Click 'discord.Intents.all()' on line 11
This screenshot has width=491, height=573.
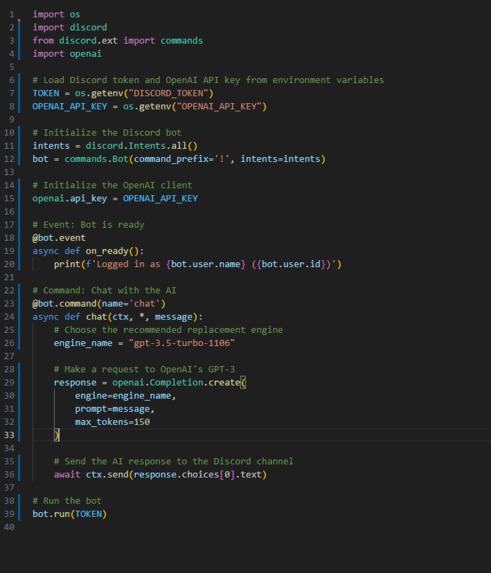pos(141,146)
